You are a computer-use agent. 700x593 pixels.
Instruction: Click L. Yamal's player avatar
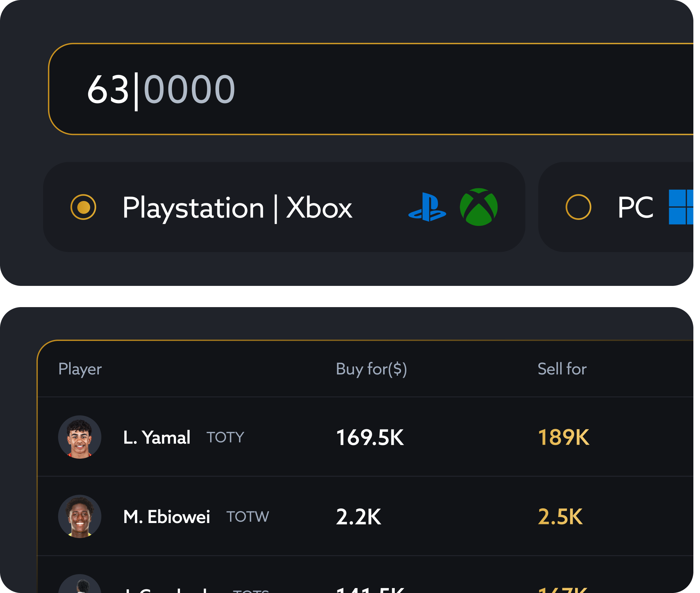(80, 437)
